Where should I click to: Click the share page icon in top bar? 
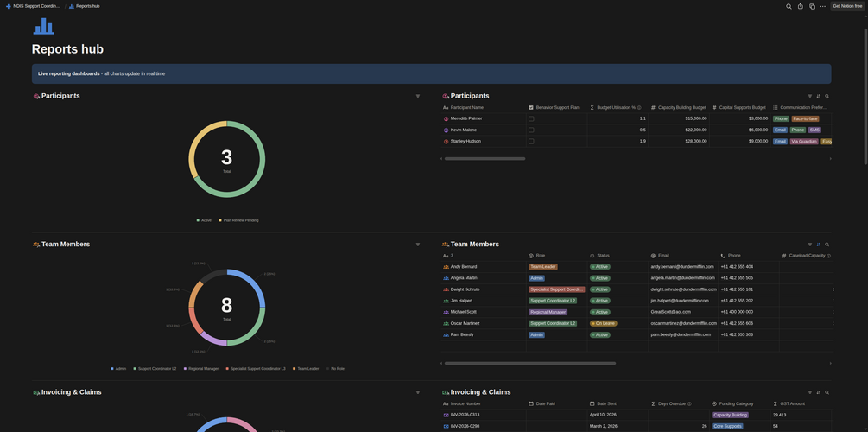(801, 6)
